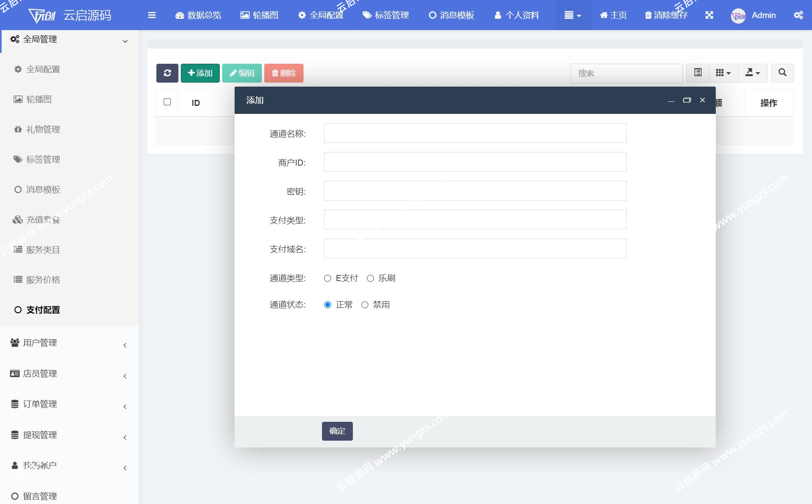Toggle the select-all checkbox in table header
Image resolution: width=812 pixels, height=504 pixels.
167,103
